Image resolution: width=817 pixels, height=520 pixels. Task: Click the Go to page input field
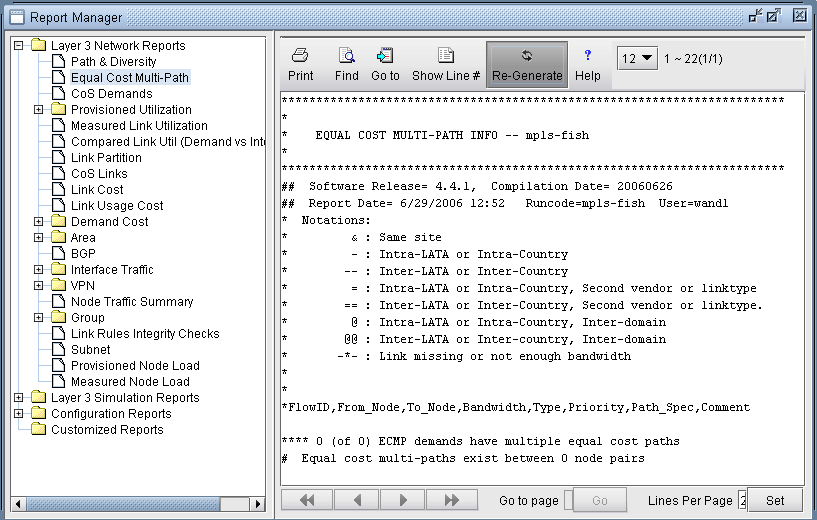point(569,500)
